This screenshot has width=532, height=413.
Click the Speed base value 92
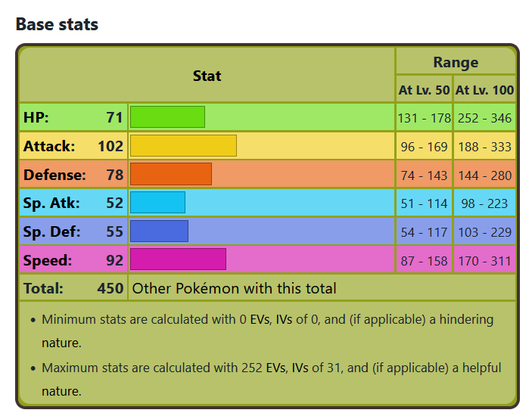115,260
